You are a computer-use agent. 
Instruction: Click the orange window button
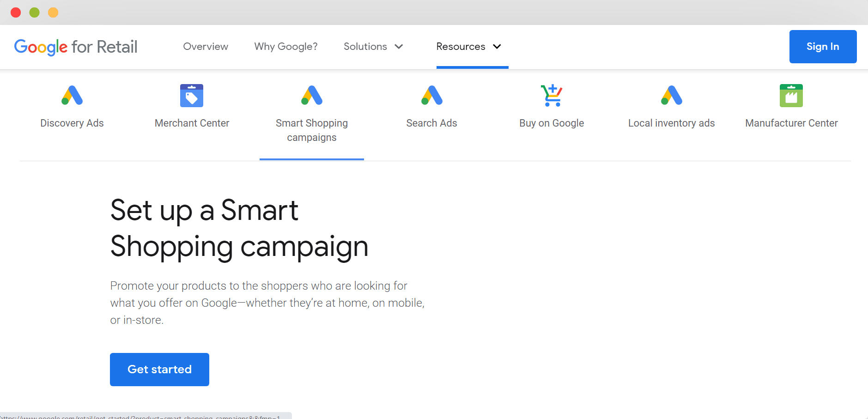[x=53, y=12]
